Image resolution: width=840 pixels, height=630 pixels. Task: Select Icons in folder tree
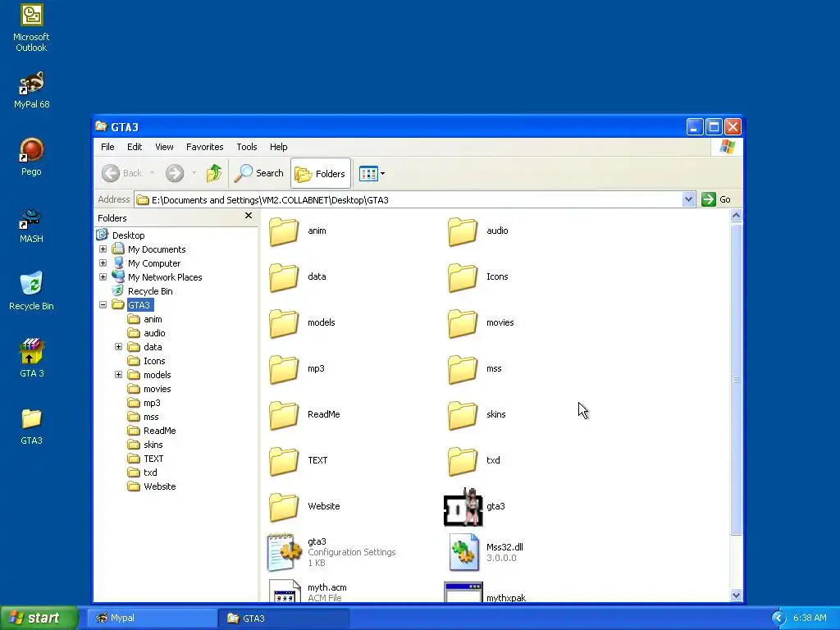[x=147, y=361]
